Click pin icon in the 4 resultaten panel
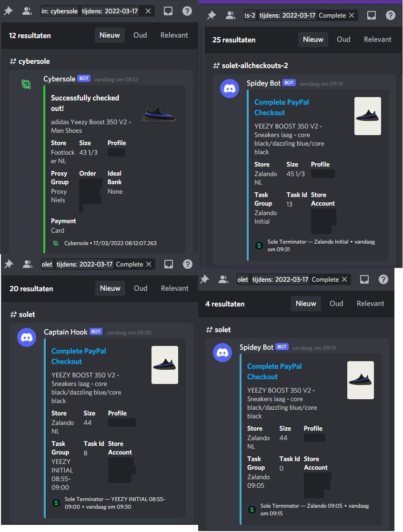This screenshot has height=532, width=403. (204, 280)
